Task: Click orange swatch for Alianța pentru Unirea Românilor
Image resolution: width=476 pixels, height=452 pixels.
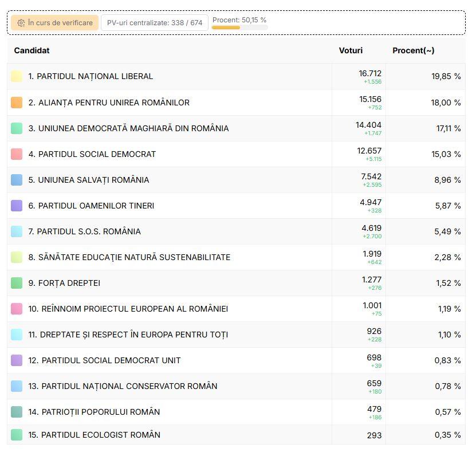Action: 17,103
